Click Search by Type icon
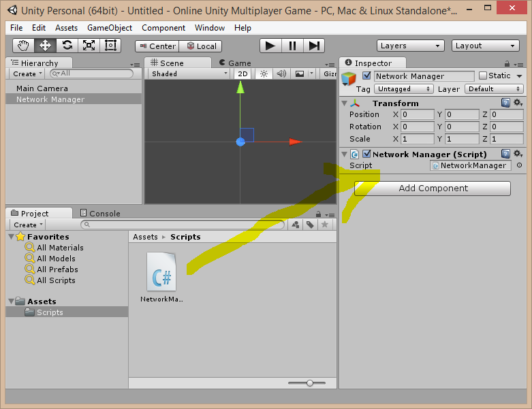This screenshot has width=532, height=409. [x=296, y=225]
